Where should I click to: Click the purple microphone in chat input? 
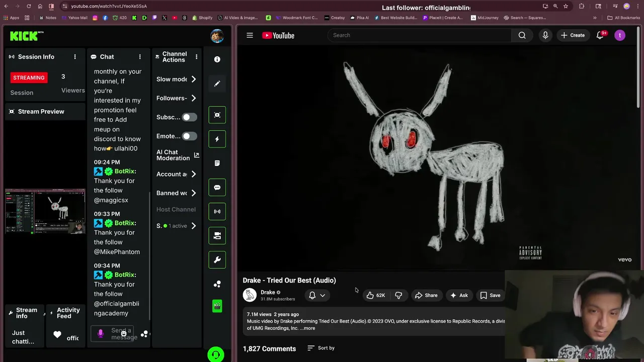[x=101, y=333]
